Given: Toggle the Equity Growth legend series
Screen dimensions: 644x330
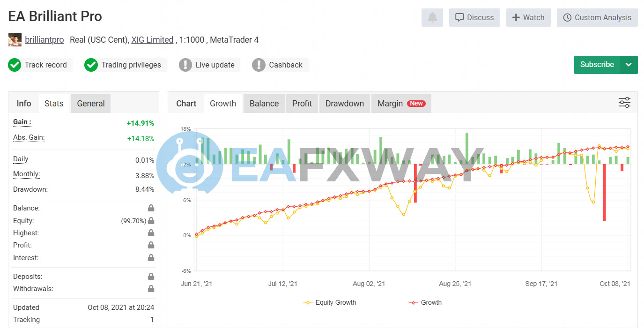Looking at the screenshot, I should (x=330, y=303).
